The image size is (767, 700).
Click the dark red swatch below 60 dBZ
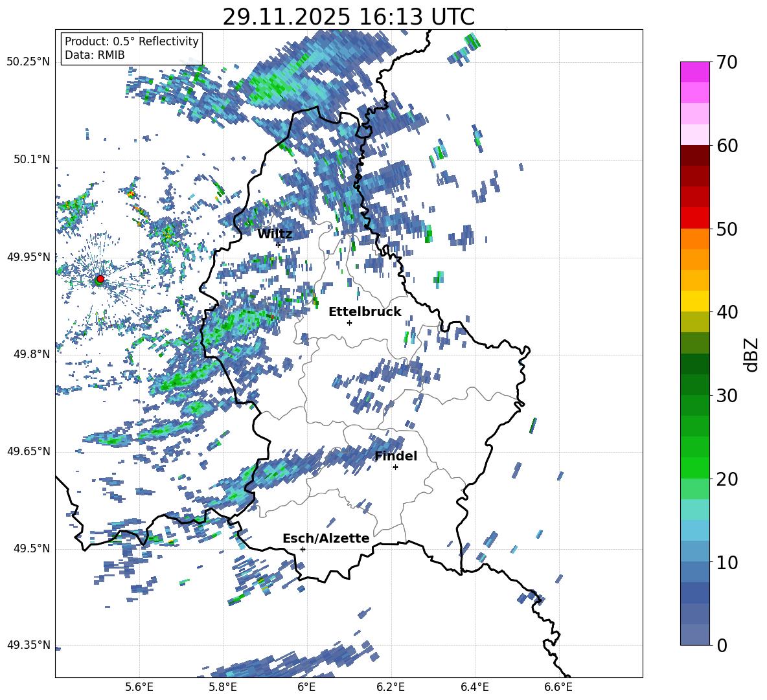click(x=694, y=155)
